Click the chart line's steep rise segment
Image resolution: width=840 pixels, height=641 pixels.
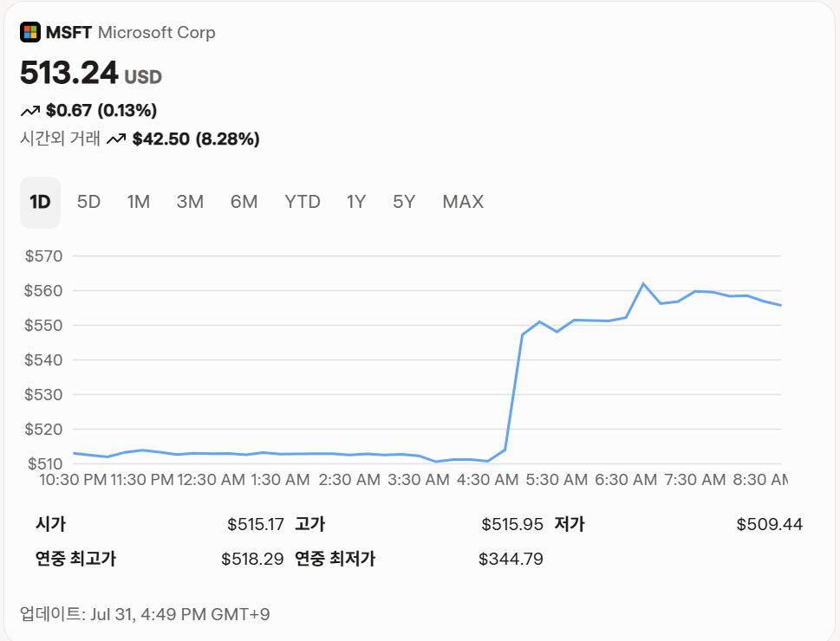[x=514, y=392]
